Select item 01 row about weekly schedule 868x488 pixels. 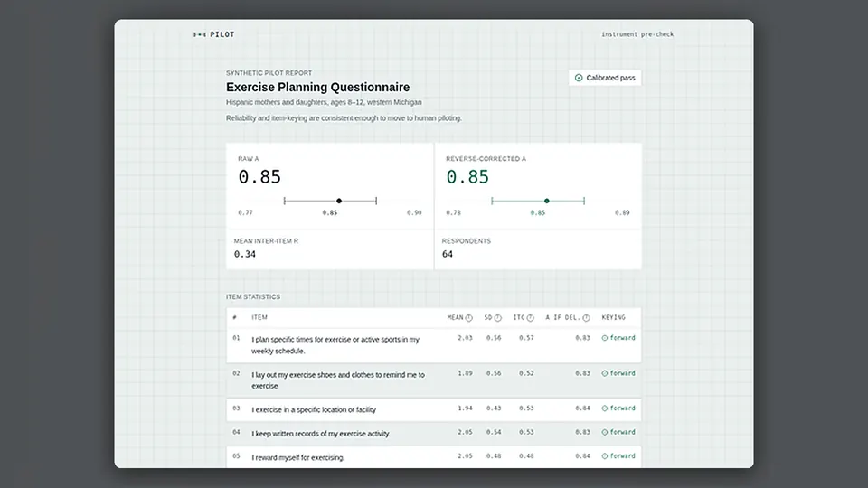pos(434,345)
